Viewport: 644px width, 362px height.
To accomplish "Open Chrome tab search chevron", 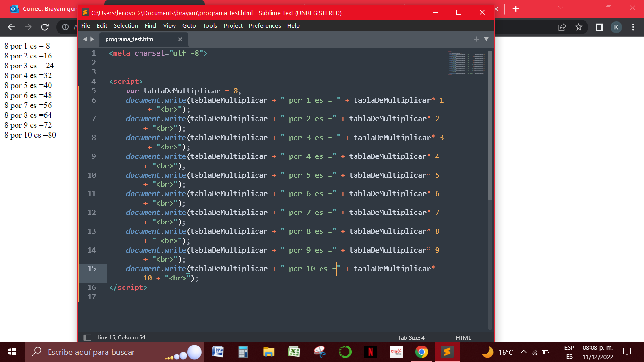I will pyautogui.click(x=561, y=8).
